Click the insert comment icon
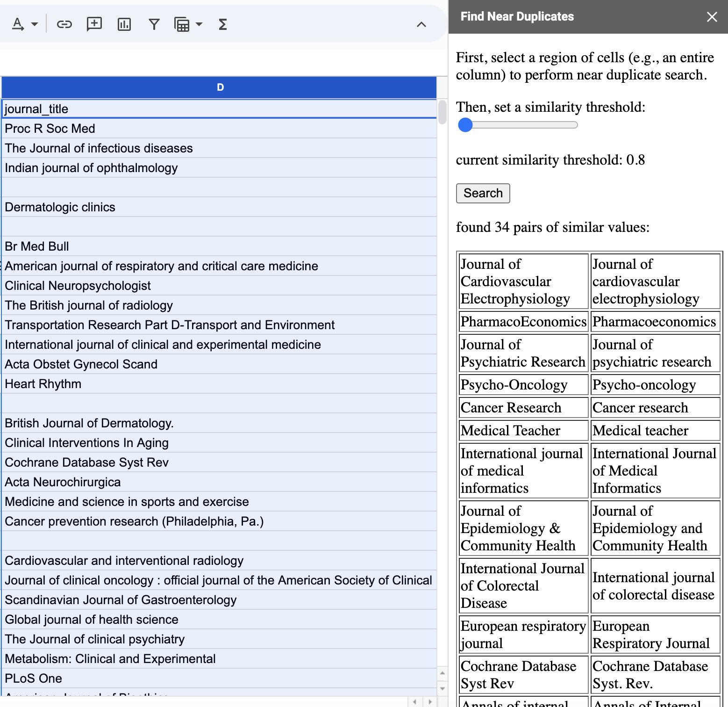 [x=94, y=24]
